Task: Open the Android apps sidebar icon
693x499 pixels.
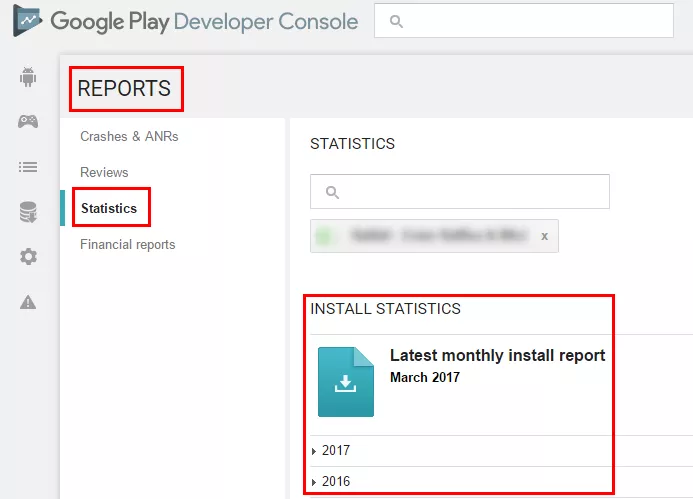Action: pos(28,77)
